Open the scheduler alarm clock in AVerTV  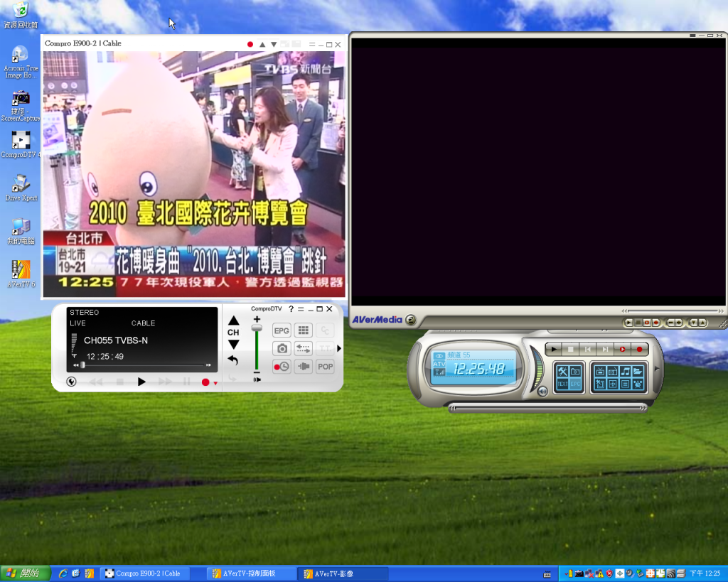coord(638,384)
